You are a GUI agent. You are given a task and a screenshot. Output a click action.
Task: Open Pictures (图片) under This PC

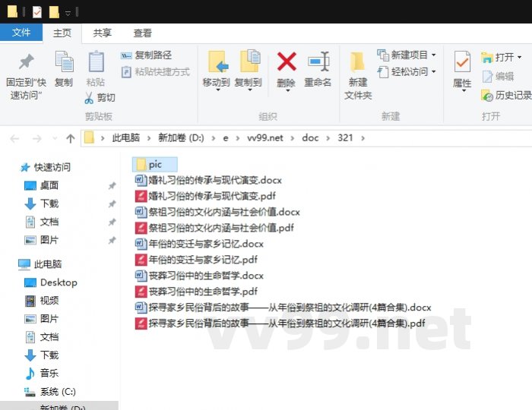point(41,319)
